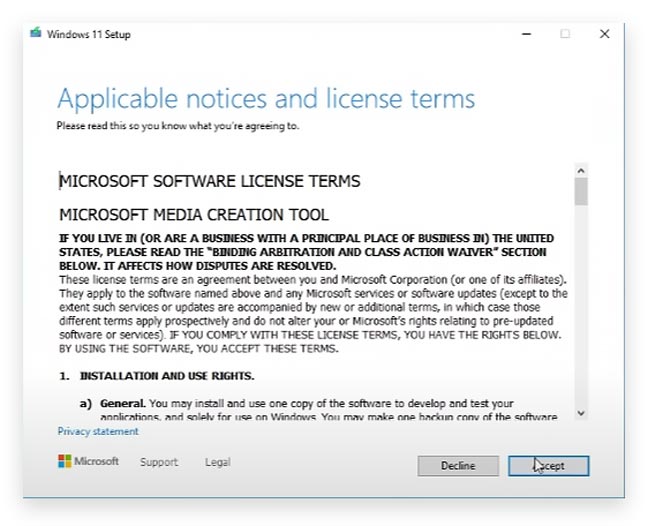
Task: Open the Support link
Action: click(x=159, y=462)
